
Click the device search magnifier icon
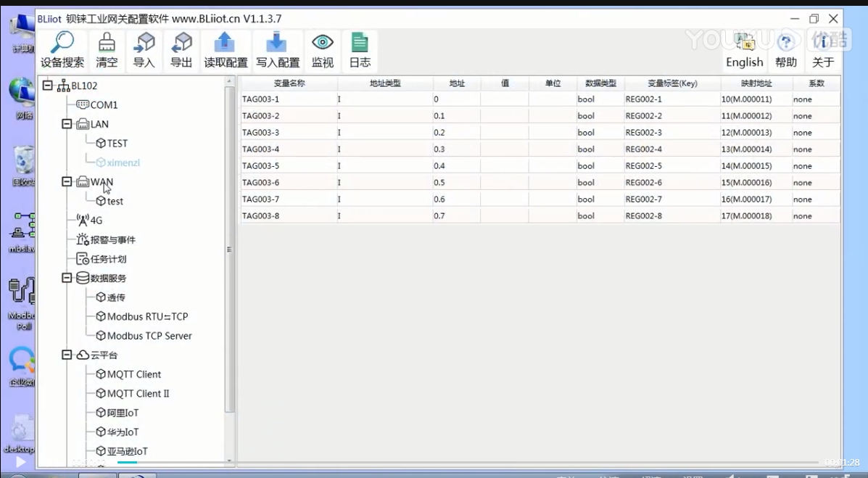point(62,43)
